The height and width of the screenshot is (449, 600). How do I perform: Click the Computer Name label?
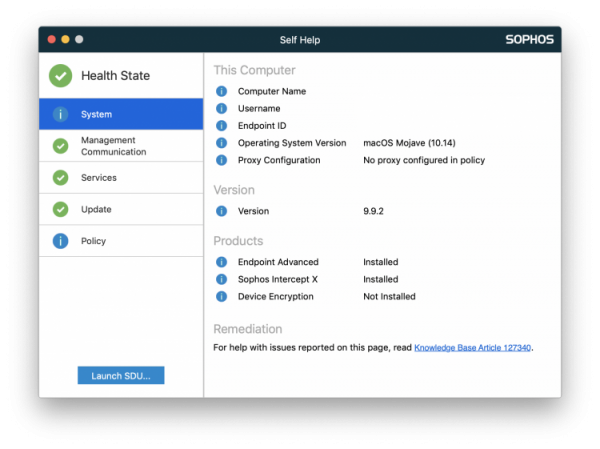pyautogui.click(x=272, y=91)
